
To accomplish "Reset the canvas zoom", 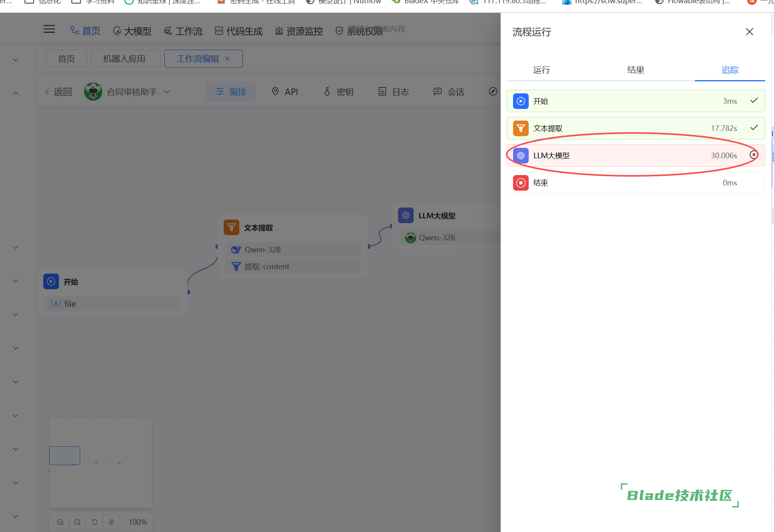I will (95, 522).
